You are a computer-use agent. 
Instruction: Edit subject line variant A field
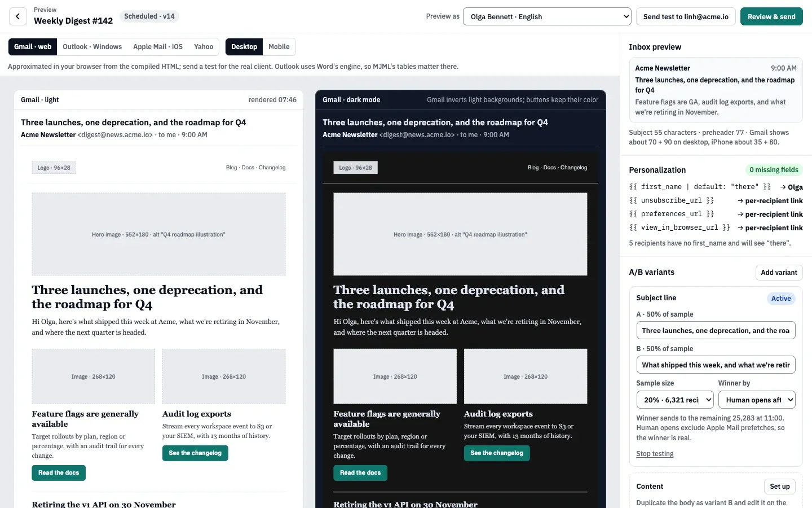(x=716, y=330)
